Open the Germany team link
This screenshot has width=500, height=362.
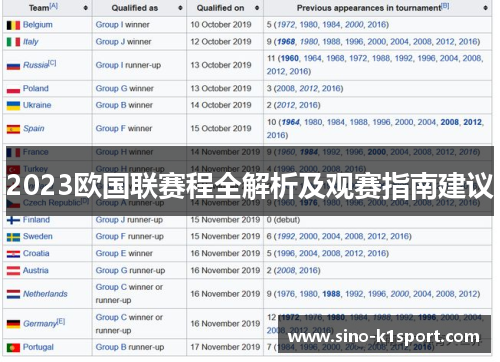tap(40, 324)
